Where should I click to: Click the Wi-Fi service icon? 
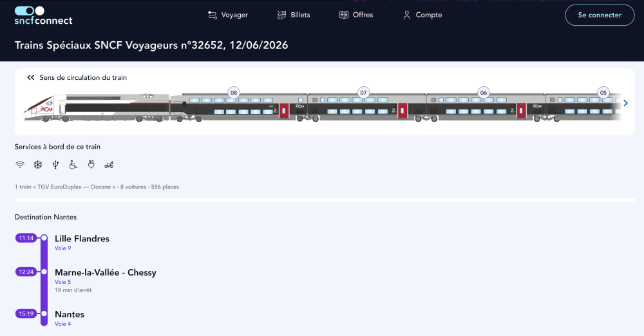(20, 165)
